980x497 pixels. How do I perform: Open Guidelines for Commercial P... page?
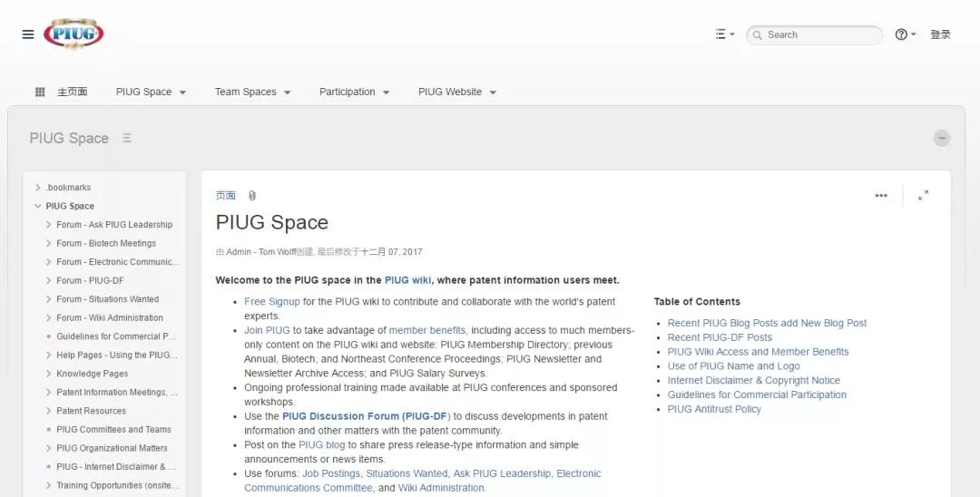[x=116, y=336]
